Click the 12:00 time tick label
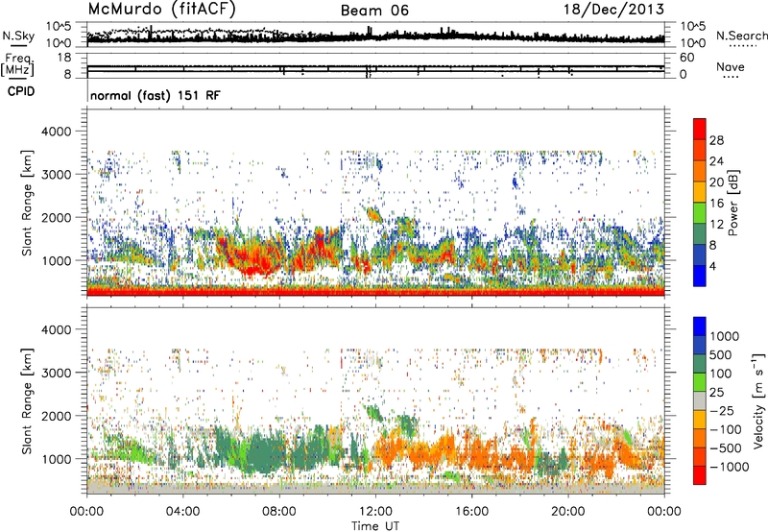Viewport: 768px width, 532px height. (x=375, y=512)
